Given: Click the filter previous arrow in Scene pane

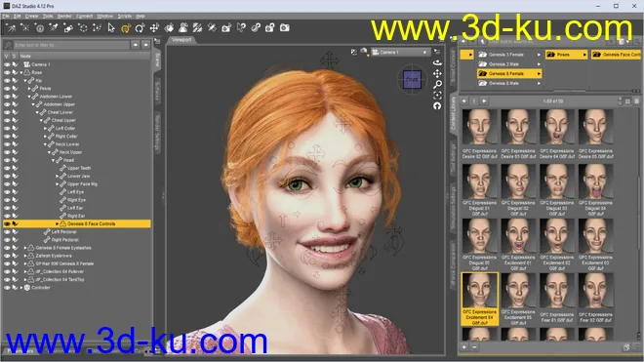Looking at the screenshot, I should [135, 45].
